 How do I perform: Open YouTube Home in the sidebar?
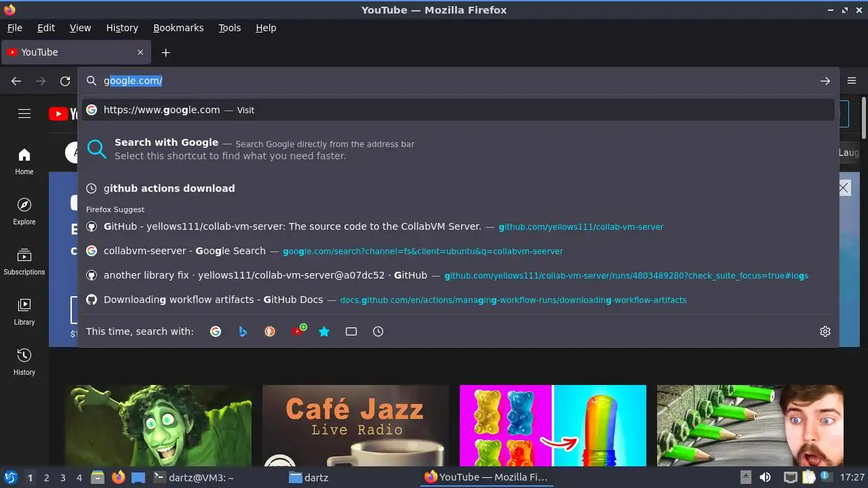[24, 161]
